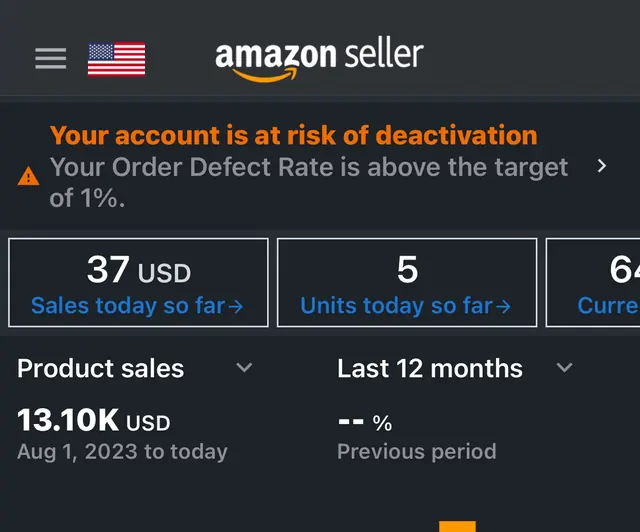Select the 37 USD sales card
640x532 pixels.
coord(138,283)
